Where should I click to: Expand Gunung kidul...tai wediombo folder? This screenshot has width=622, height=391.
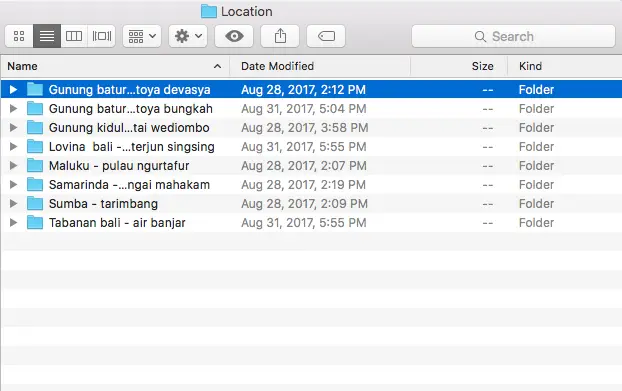tap(13, 128)
